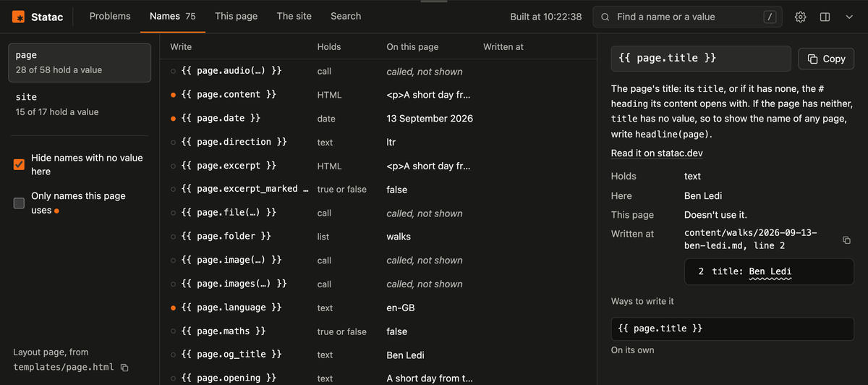
Task: Open the Problems tab
Action: click(110, 16)
